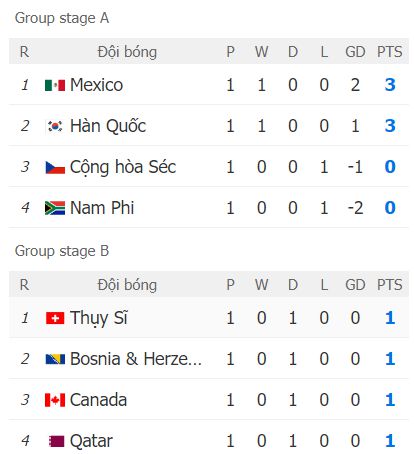Screen dimensions: 414x454
Task: Open the Qatar team link
Action: pos(91,441)
